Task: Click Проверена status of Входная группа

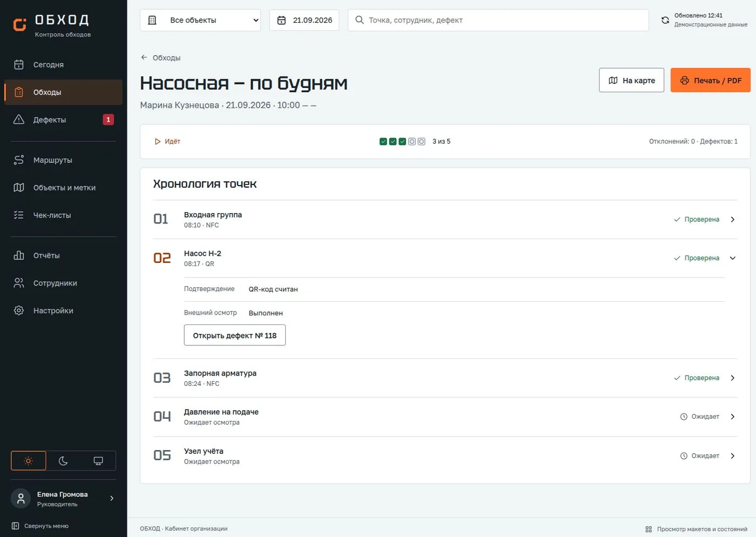Action: [697, 220]
